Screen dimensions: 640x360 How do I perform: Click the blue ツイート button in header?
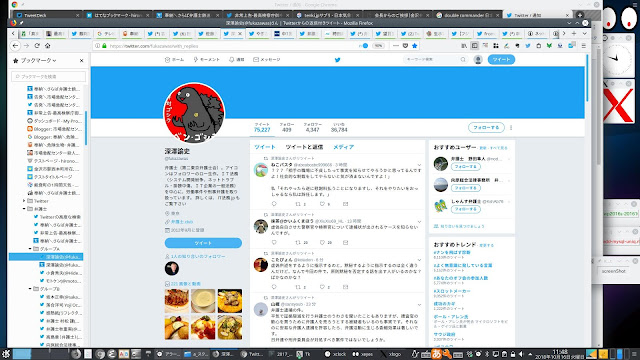(501, 60)
